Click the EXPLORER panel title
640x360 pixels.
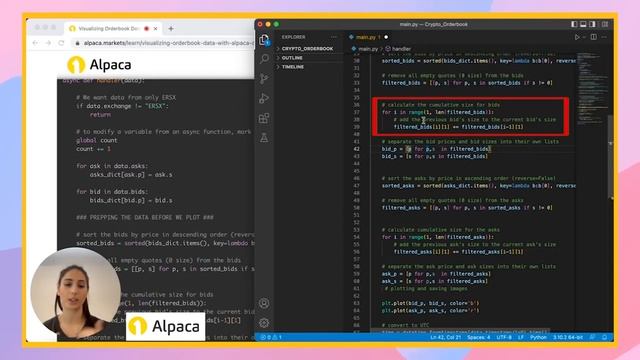[293, 37]
